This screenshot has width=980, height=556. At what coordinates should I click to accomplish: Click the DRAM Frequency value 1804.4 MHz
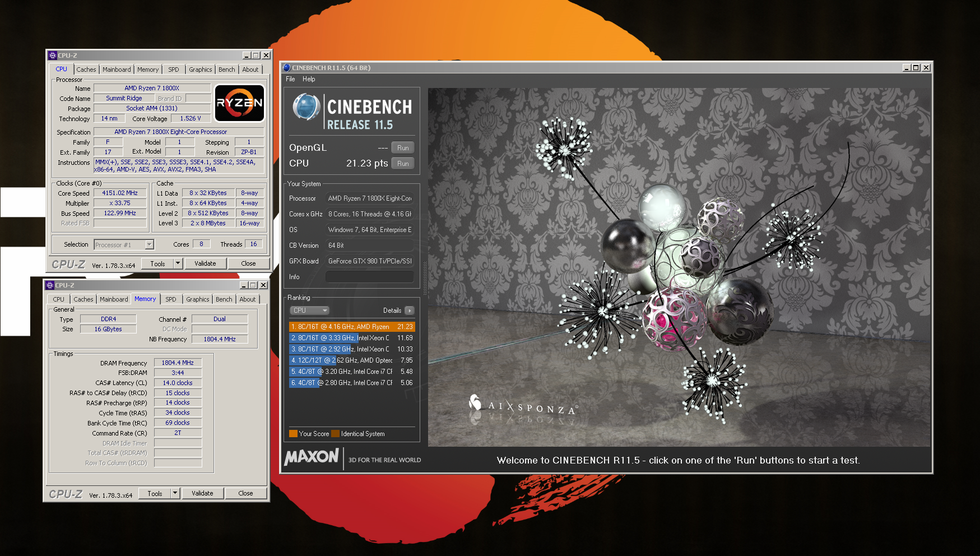click(178, 363)
